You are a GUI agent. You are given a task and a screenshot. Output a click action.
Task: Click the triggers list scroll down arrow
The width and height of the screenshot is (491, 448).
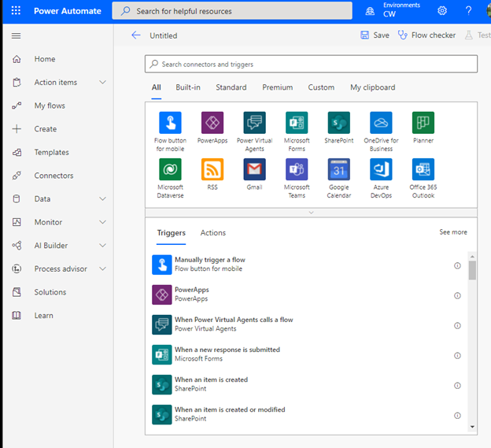[x=472, y=427]
